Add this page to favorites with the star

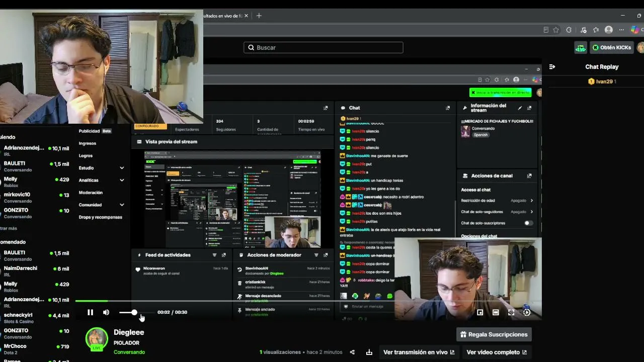coord(556,30)
